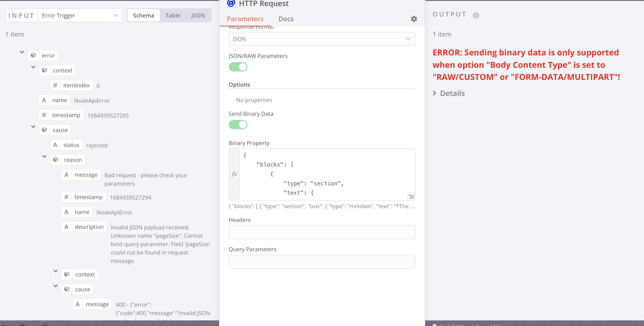Click the hash icon beside itemIndex
The height and width of the screenshot is (326, 644).
coord(55,85)
